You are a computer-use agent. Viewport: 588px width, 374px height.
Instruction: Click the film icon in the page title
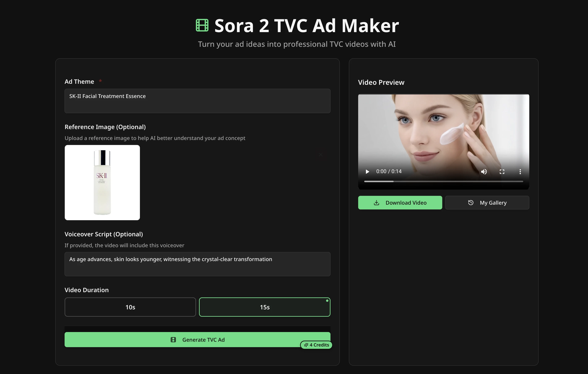202,25
